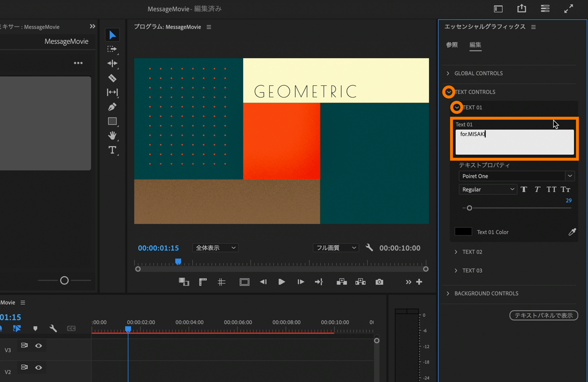Select the Ripple Edit tool

click(x=112, y=64)
